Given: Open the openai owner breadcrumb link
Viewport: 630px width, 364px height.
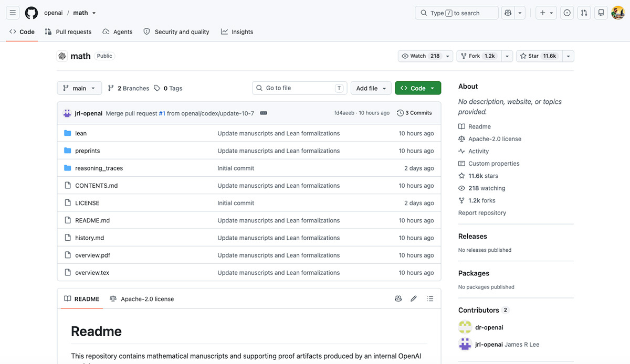Looking at the screenshot, I should pyautogui.click(x=54, y=13).
